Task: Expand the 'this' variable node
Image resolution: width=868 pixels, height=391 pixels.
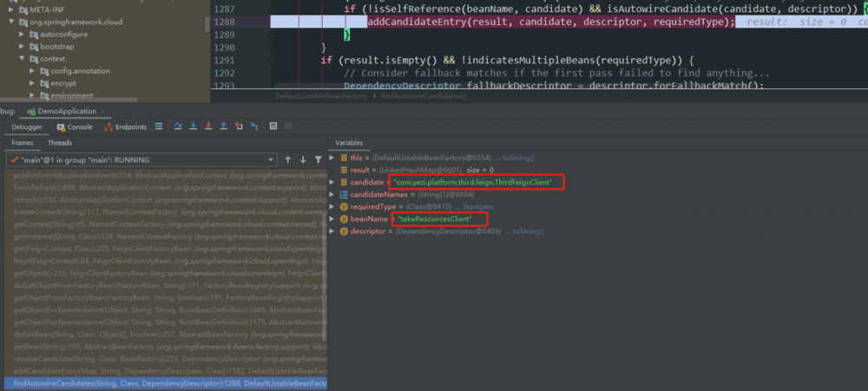Action: (332, 158)
